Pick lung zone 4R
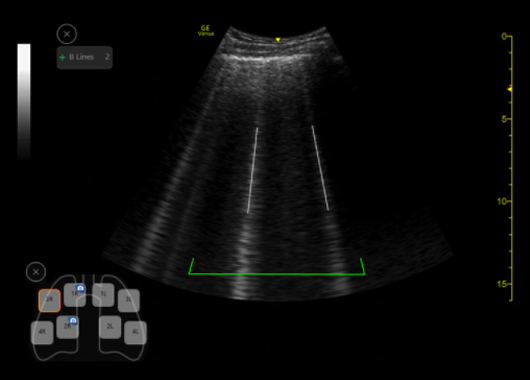 42,332
